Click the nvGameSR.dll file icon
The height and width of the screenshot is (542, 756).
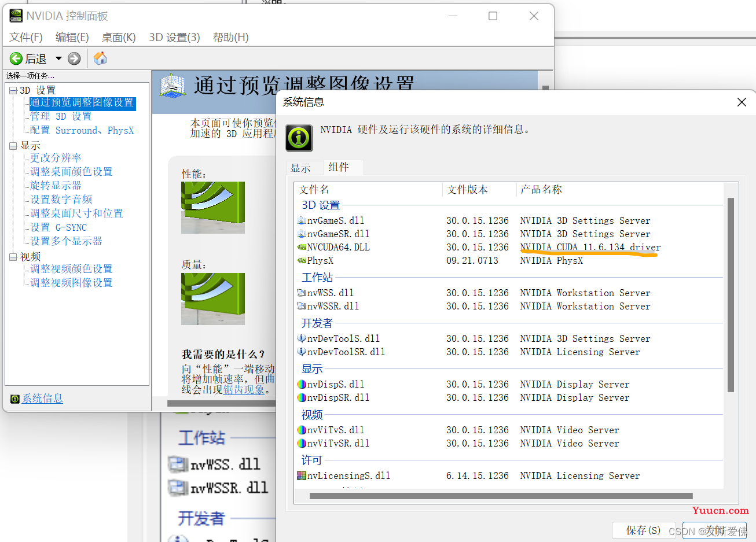(301, 234)
